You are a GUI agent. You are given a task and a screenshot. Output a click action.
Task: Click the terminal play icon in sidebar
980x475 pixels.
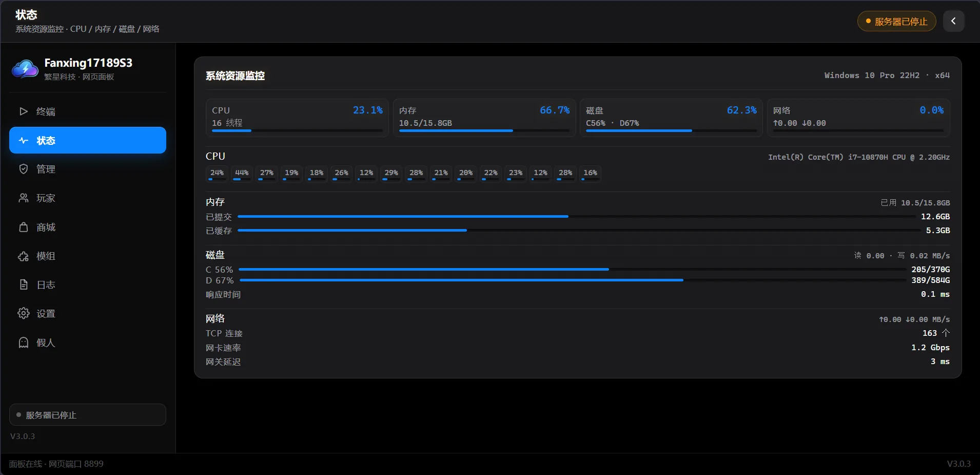tap(23, 111)
